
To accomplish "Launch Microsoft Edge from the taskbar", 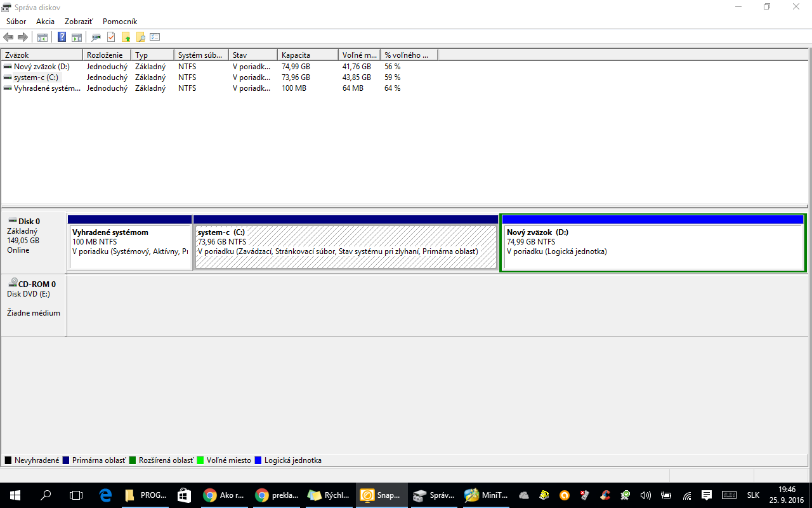I will [106, 495].
